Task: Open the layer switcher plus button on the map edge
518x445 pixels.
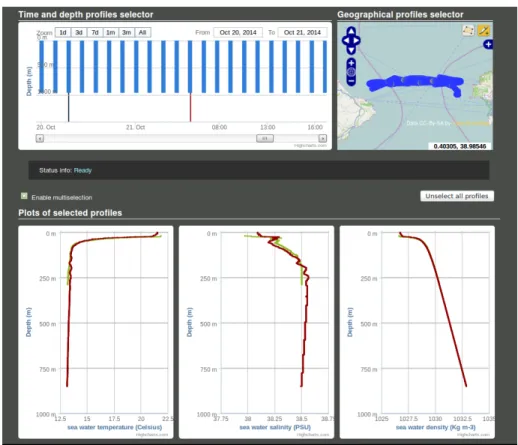Action: pyautogui.click(x=488, y=44)
